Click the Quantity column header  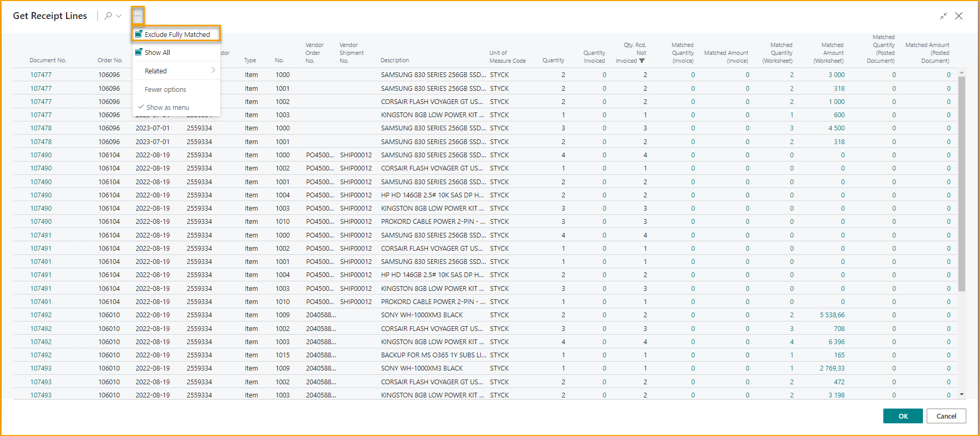553,60
